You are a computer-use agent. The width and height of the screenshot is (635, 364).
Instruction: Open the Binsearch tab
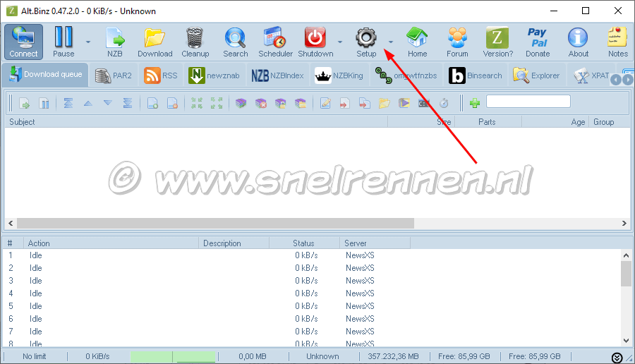pyautogui.click(x=476, y=75)
